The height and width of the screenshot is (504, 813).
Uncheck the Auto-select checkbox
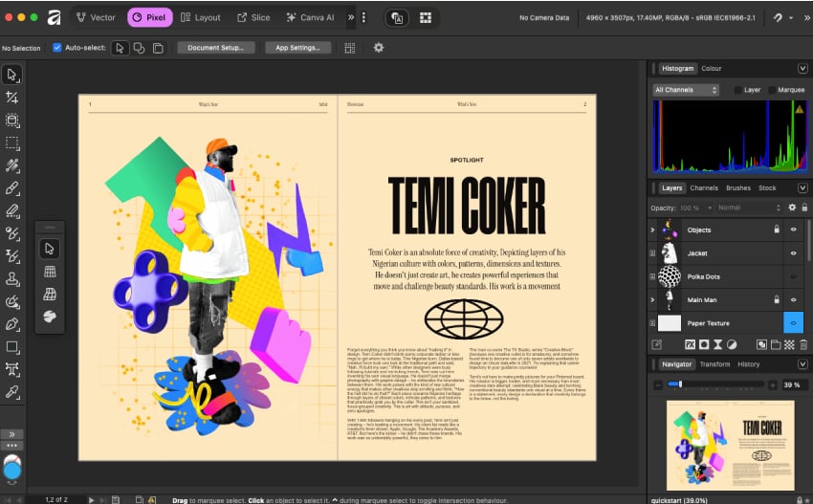tap(57, 48)
